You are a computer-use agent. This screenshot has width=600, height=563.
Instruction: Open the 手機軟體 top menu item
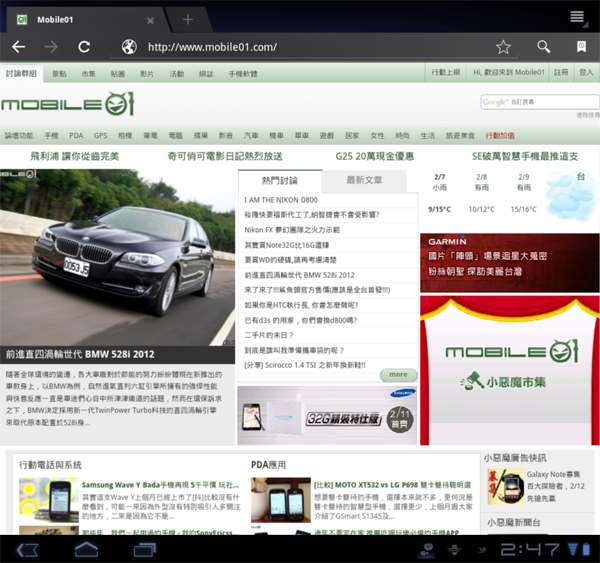[243, 74]
